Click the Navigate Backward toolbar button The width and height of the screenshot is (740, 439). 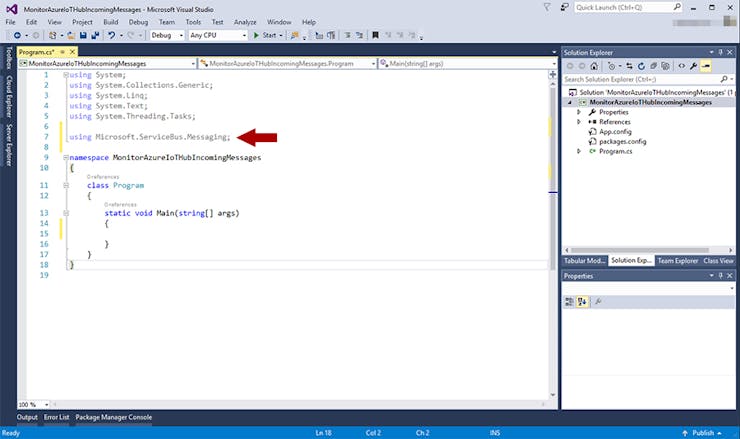(17, 35)
